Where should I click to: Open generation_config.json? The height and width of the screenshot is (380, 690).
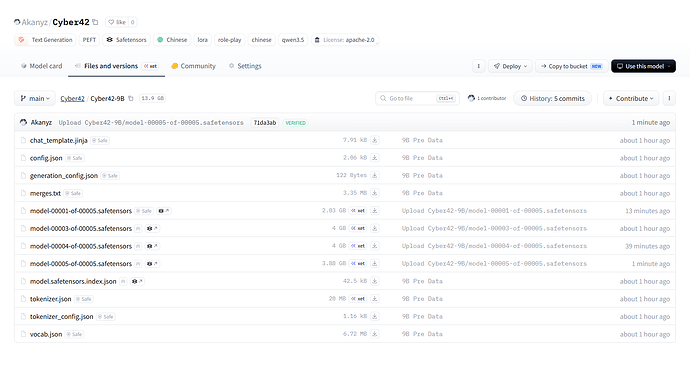pos(64,175)
